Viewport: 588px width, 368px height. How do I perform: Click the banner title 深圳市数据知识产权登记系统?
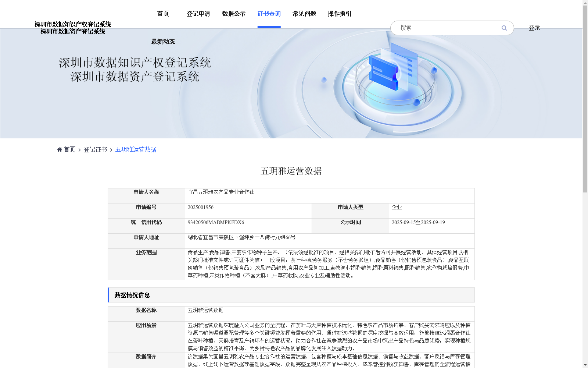[135, 63]
